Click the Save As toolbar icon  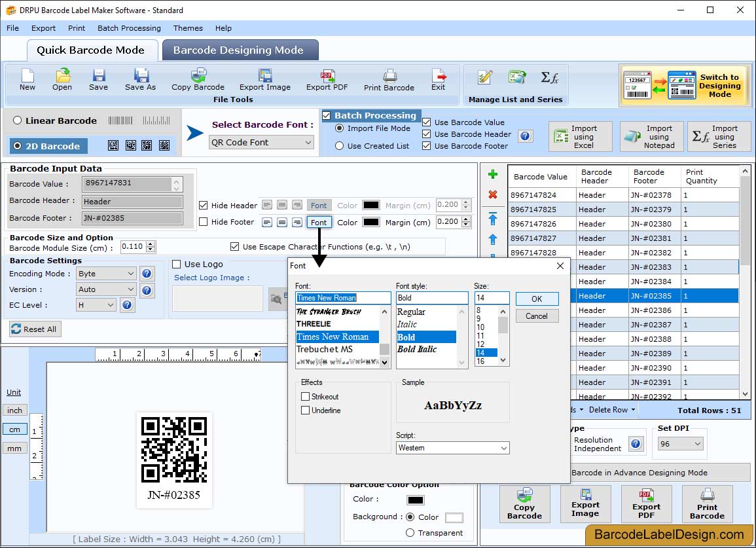(x=140, y=80)
